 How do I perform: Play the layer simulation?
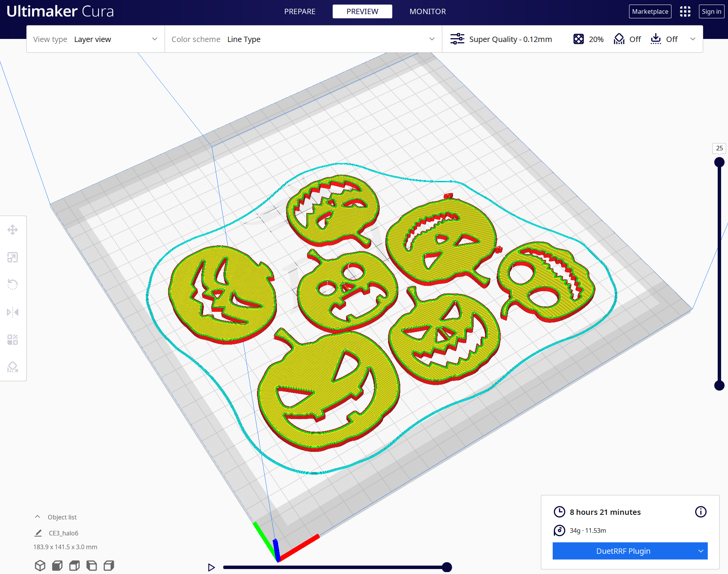pos(211,568)
